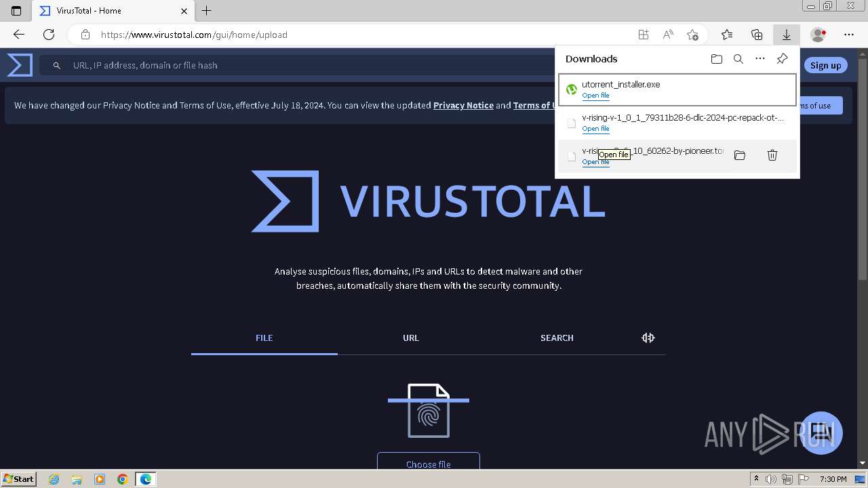Open Edge Settings and more menu
868x488 pixels.
pyautogui.click(x=849, y=35)
